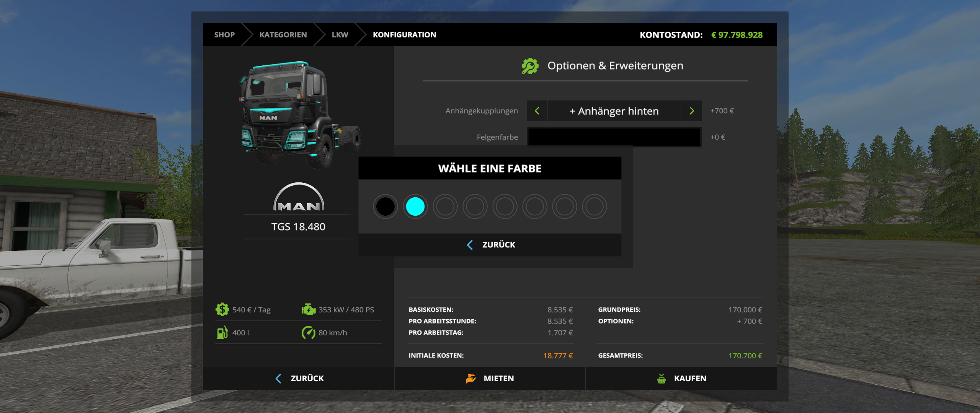Click the daily cost dollar gear icon

coord(222,309)
